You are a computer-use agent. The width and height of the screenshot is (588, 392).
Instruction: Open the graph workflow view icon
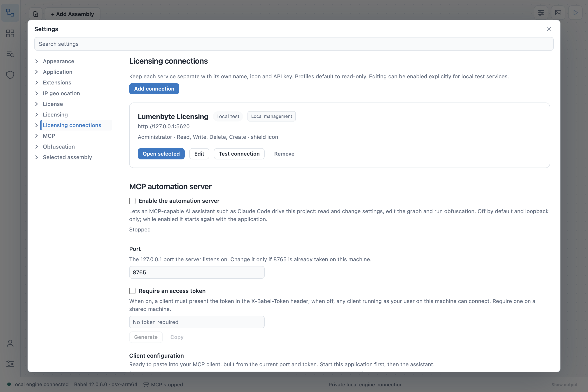(x=10, y=12)
